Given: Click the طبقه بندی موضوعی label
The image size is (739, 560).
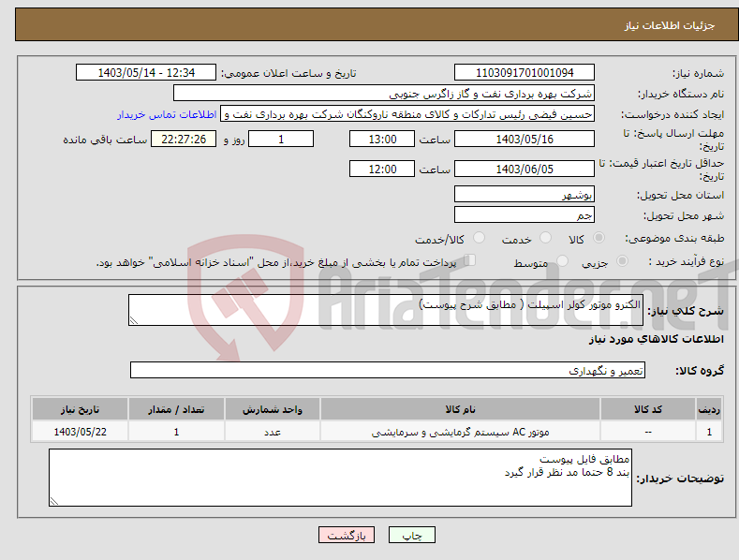Looking at the screenshot, I should (x=674, y=239).
